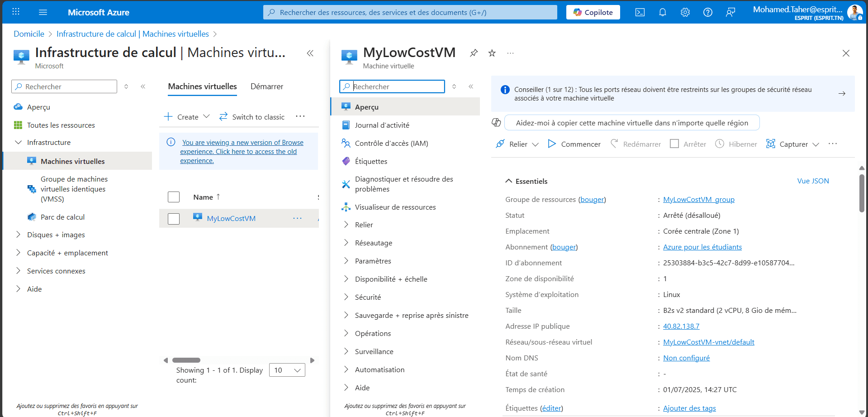Expand Disques + images section
The height and width of the screenshot is (417, 868).
pyautogui.click(x=18, y=235)
